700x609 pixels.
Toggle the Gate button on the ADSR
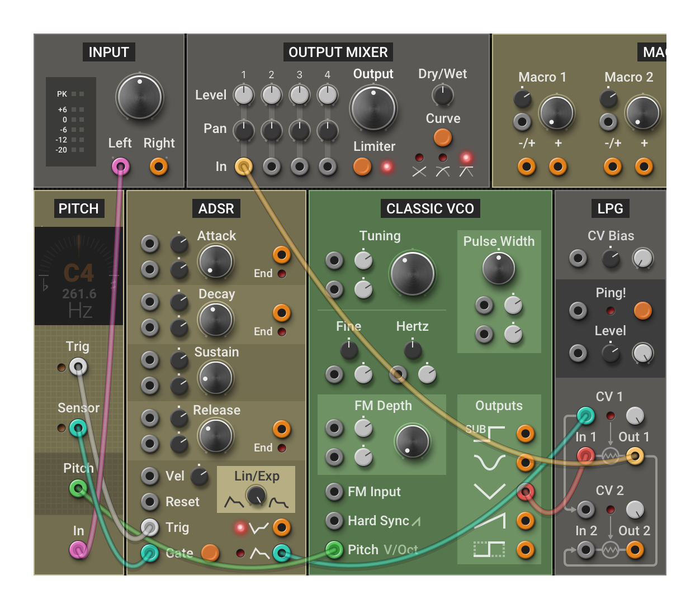pyautogui.click(x=210, y=553)
